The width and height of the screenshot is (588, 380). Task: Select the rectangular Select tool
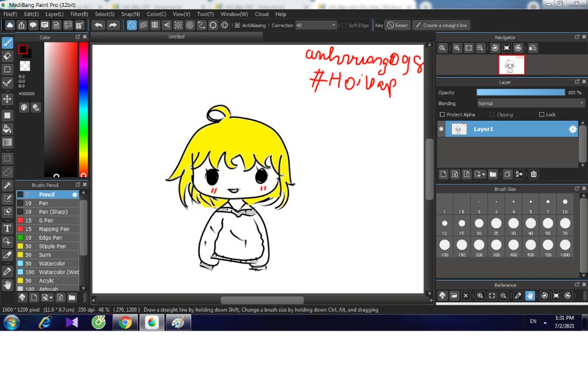point(7,159)
